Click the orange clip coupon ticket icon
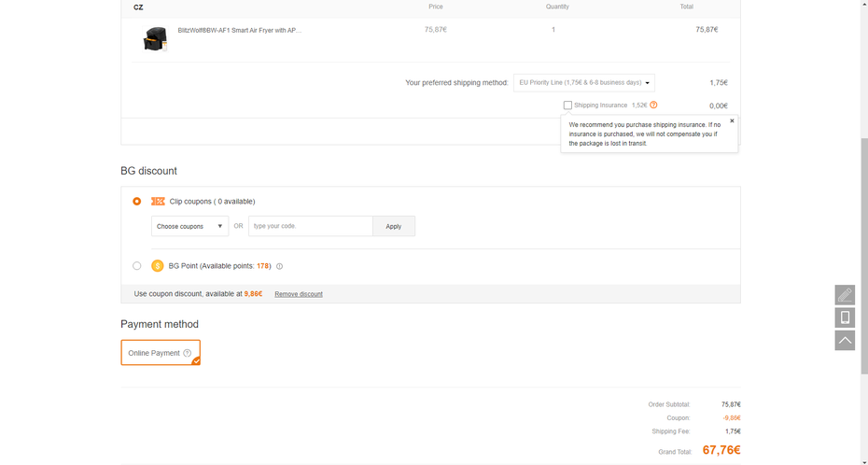 click(158, 202)
